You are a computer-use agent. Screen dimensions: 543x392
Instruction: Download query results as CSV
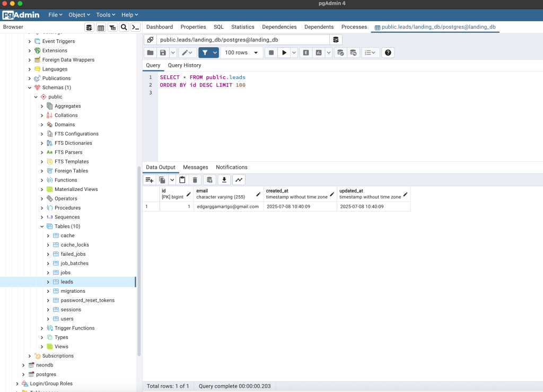[x=224, y=180]
